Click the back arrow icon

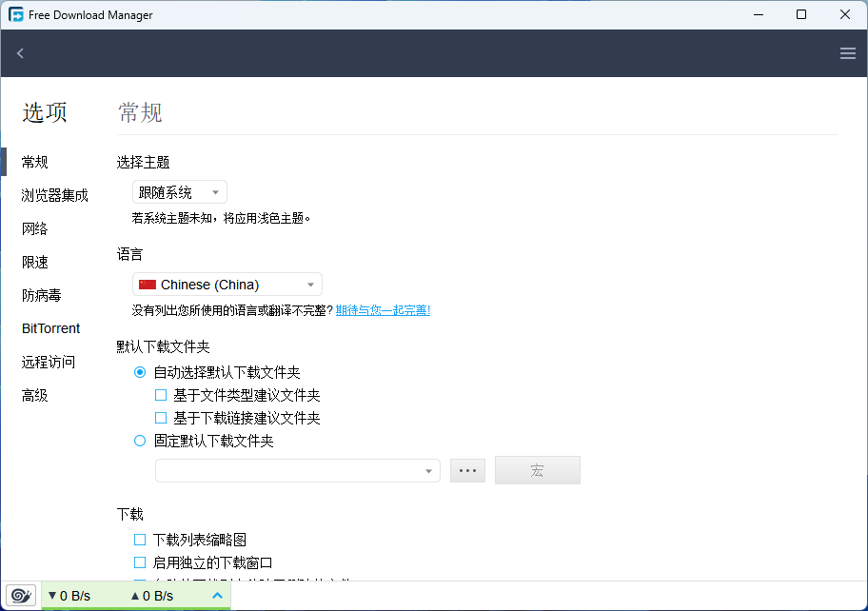tap(20, 53)
